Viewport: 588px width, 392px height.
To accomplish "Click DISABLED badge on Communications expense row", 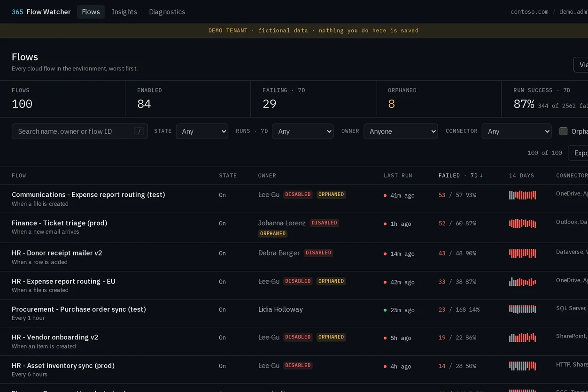I will pos(298,194).
